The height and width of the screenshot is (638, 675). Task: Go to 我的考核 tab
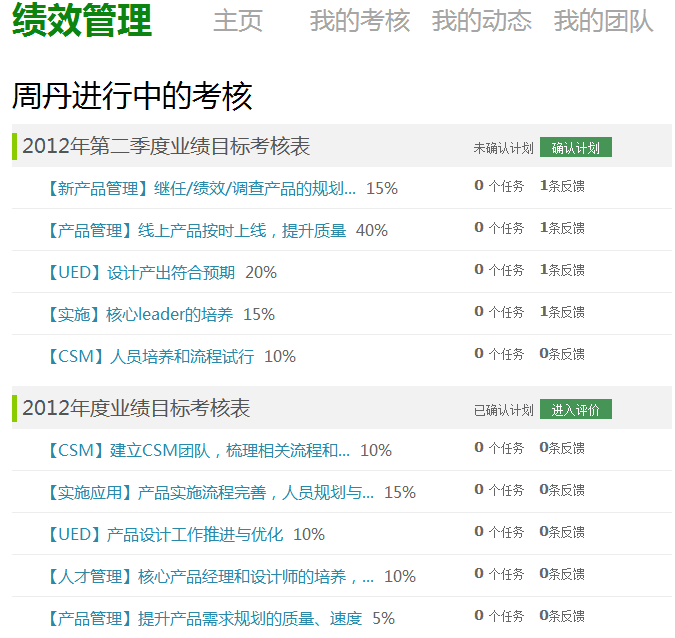(x=359, y=21)
